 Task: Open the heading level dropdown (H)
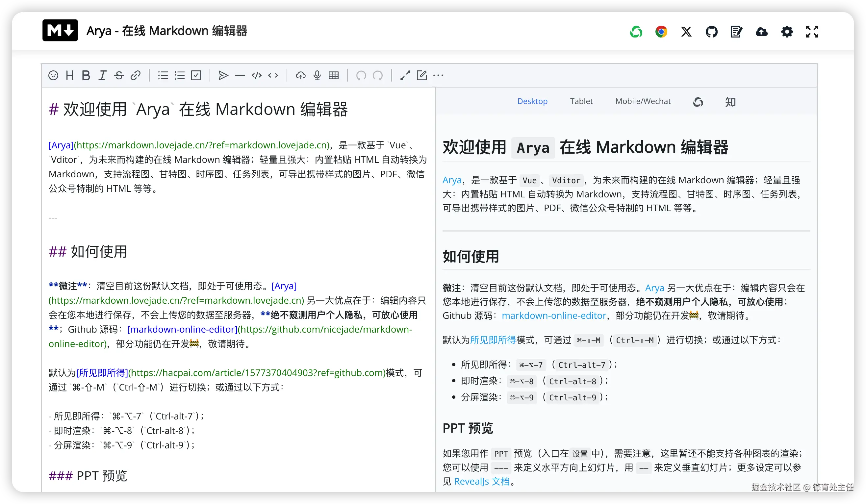coord(69,75)
